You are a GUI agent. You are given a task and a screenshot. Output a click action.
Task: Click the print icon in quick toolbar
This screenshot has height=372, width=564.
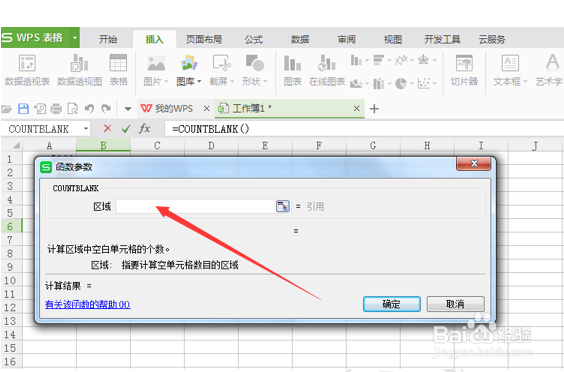pyautogui.click(x=56, y=108)
